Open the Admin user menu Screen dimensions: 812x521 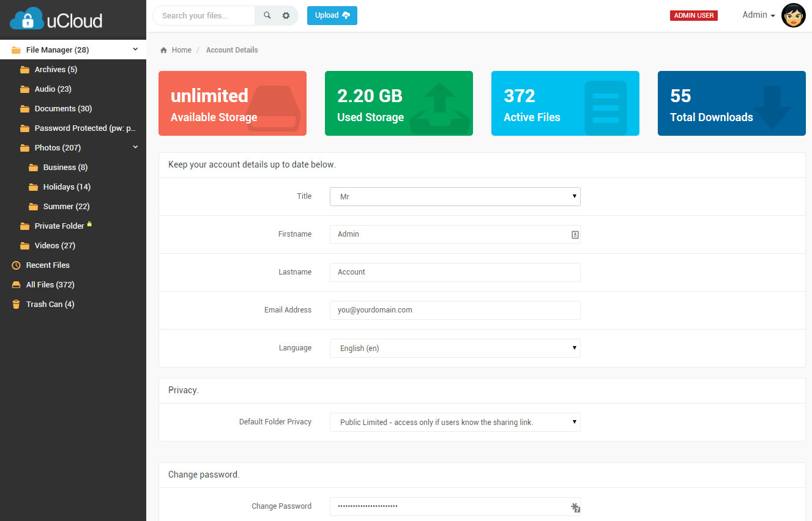(x=759, y=15)
